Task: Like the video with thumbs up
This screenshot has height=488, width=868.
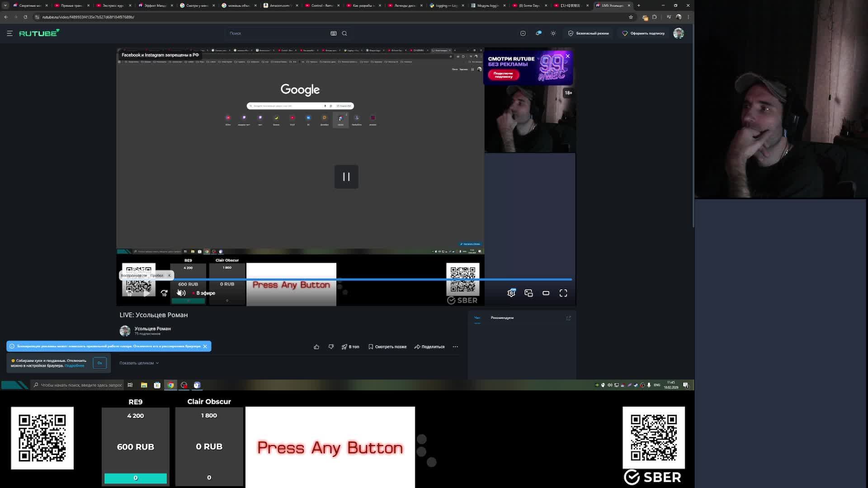Action: pyautogui.click(x=316, y=347)
